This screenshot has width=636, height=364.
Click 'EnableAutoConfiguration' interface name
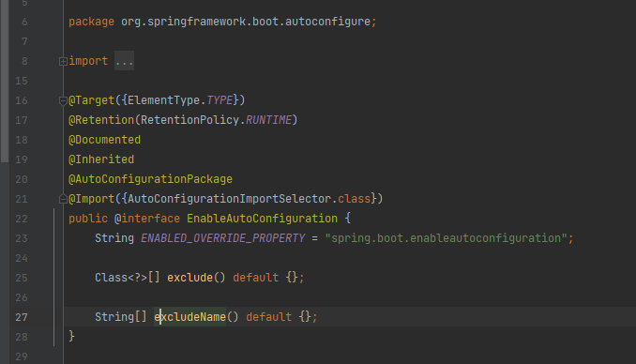tap(262, 219)
